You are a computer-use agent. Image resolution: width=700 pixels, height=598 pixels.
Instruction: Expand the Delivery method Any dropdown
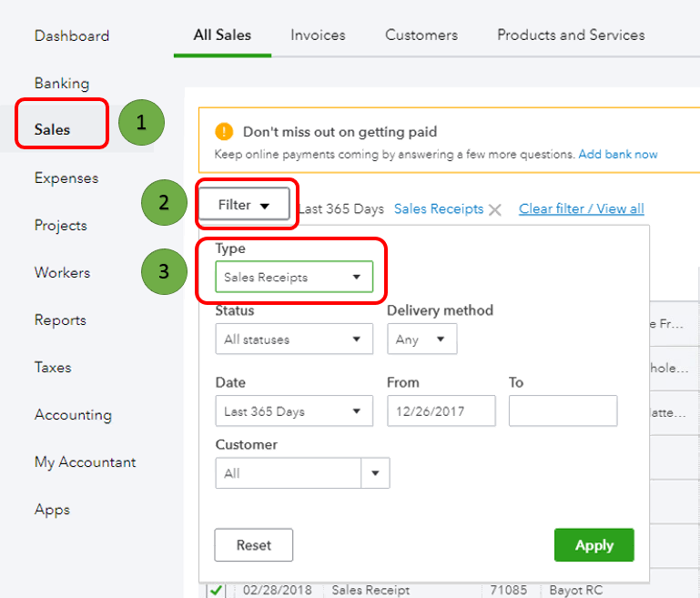[x=421, y=340]
